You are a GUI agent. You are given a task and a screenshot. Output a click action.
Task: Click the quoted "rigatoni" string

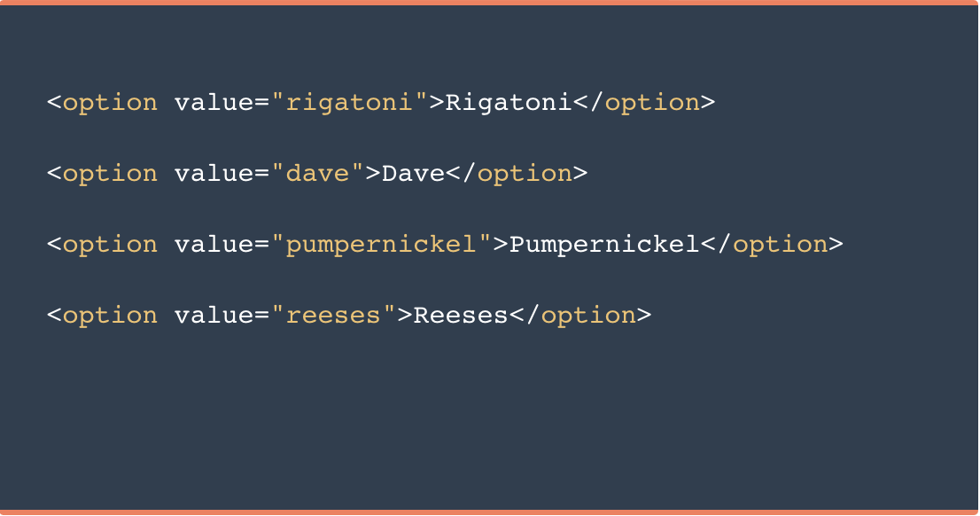coord(349,103)
